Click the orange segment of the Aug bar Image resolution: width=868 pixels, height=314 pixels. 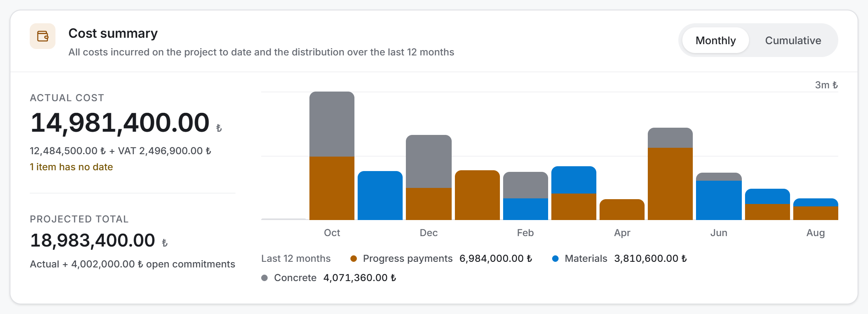[816, 213]
